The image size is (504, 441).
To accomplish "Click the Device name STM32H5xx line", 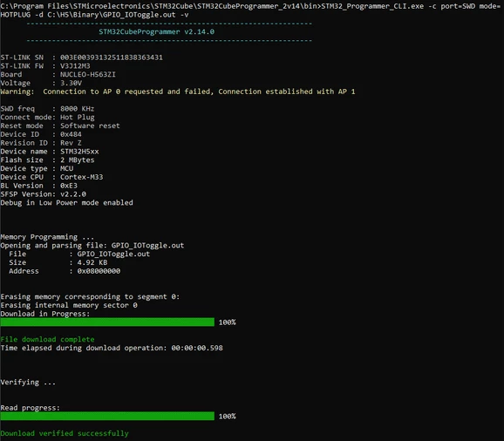I will point(50,152).
